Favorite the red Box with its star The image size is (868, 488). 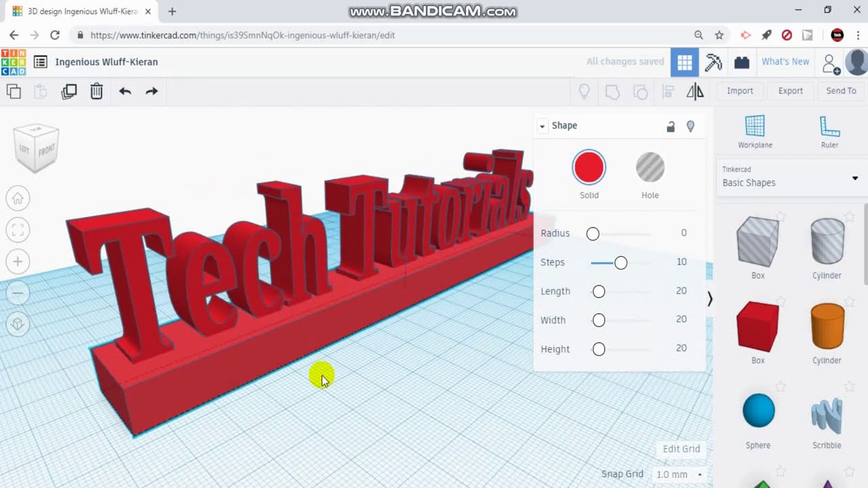tap(781, 302)
